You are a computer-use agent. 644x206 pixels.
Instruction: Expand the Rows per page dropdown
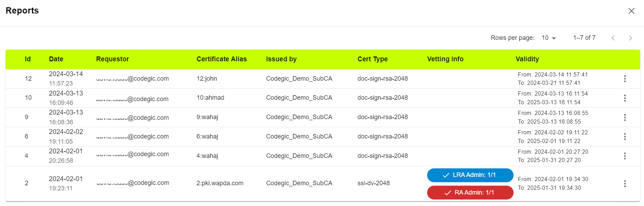(549, 38)
